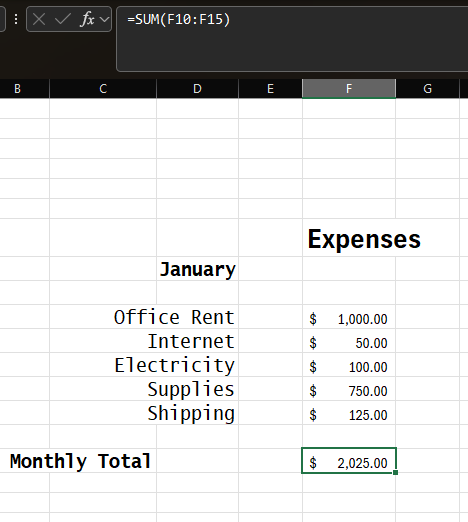Select the January cell
This screenshot has height=522, width=468.
[197, 269]
